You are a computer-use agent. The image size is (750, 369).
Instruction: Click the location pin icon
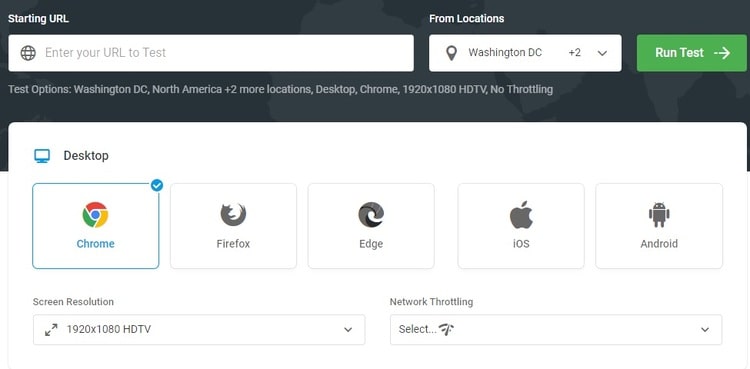[x=451, y=53]
